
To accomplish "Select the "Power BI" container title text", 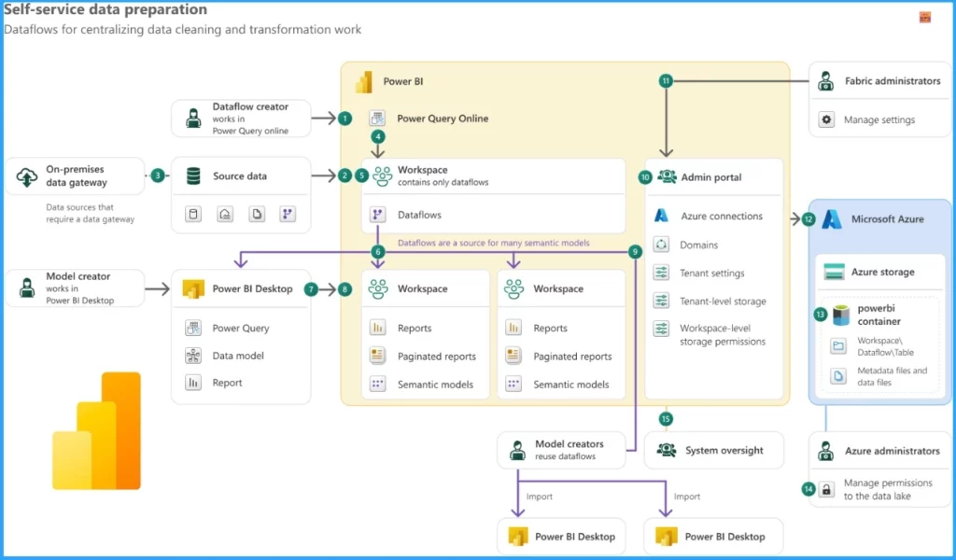I will pos(403,81).
